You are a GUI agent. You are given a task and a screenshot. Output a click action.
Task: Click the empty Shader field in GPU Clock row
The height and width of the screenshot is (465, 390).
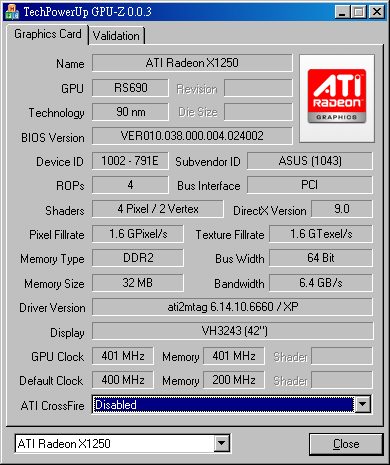(x=342, y=356)
